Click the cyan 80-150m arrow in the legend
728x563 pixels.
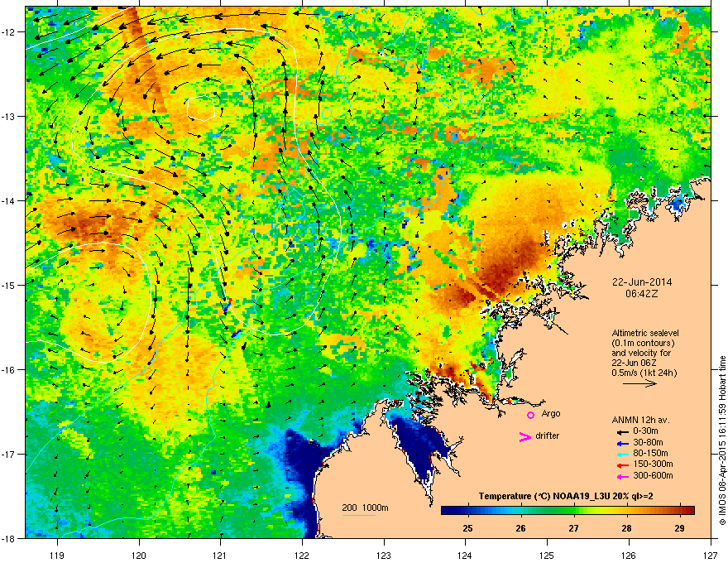point(622,454)
